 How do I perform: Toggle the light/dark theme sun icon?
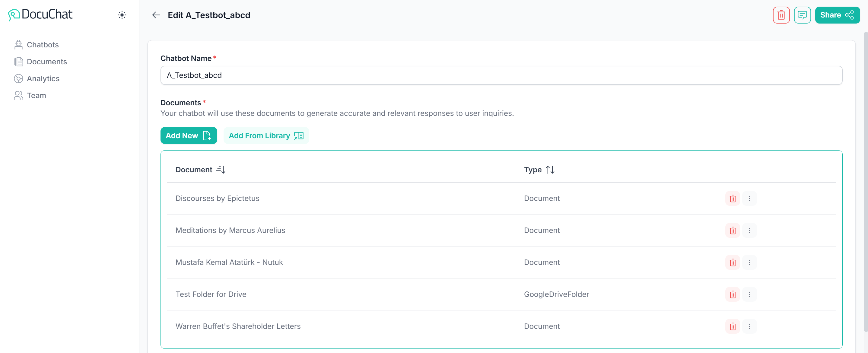click(122, 15)
